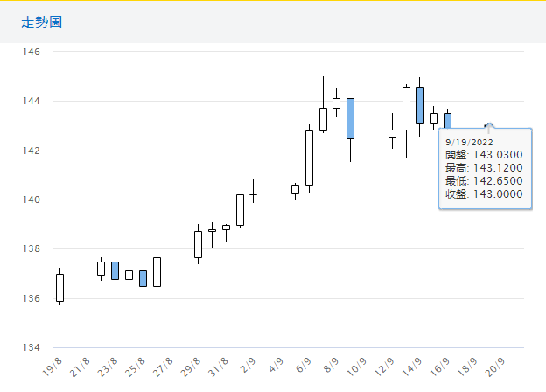Click the blue 14/9 candlestick
Viewport: 546px width, 392px height.
[420, 105]
